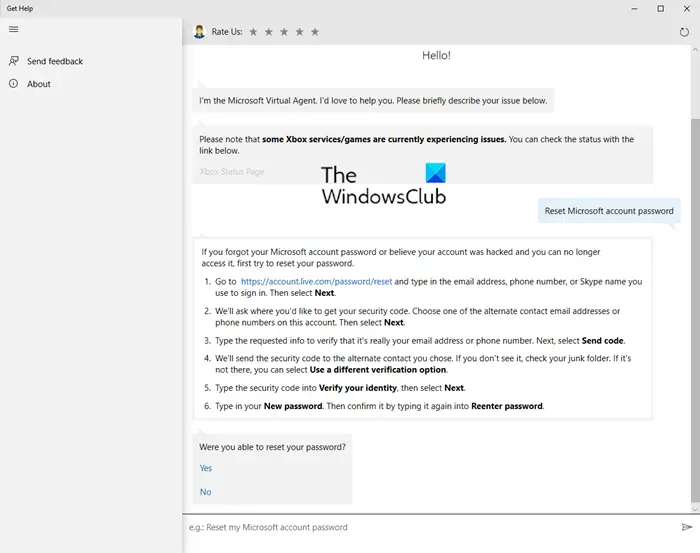Viewport: 700px width, 553px height.
Task: Open the hamburger navigation menu
Action: pos(14,29)
